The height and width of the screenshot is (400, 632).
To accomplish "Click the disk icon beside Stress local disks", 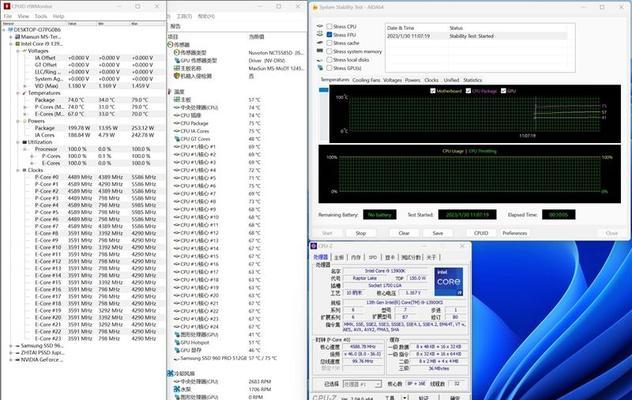I will 320,60.
